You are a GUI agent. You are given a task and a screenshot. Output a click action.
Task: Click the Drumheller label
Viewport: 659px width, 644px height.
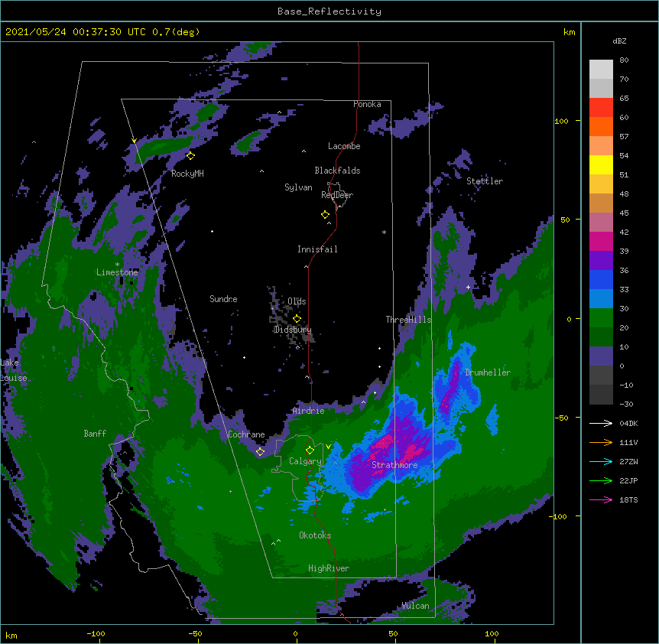pyautogui.click(x=488, y=372)
